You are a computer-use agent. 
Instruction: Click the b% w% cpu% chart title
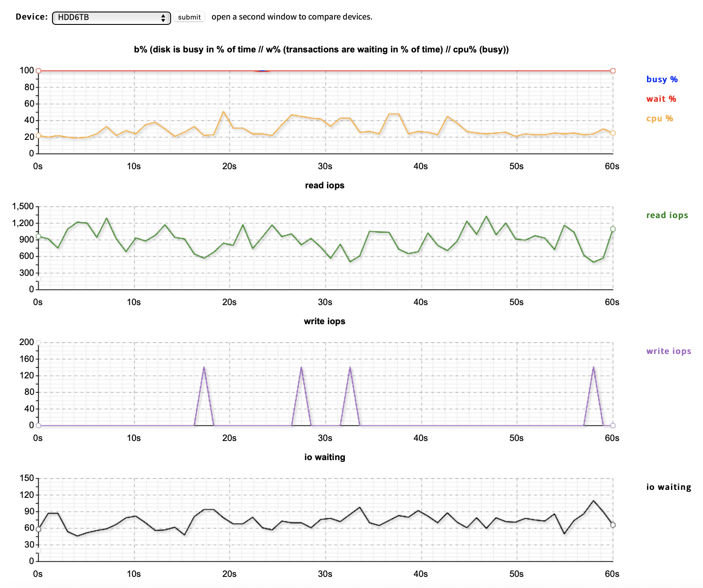click(321, 50)
